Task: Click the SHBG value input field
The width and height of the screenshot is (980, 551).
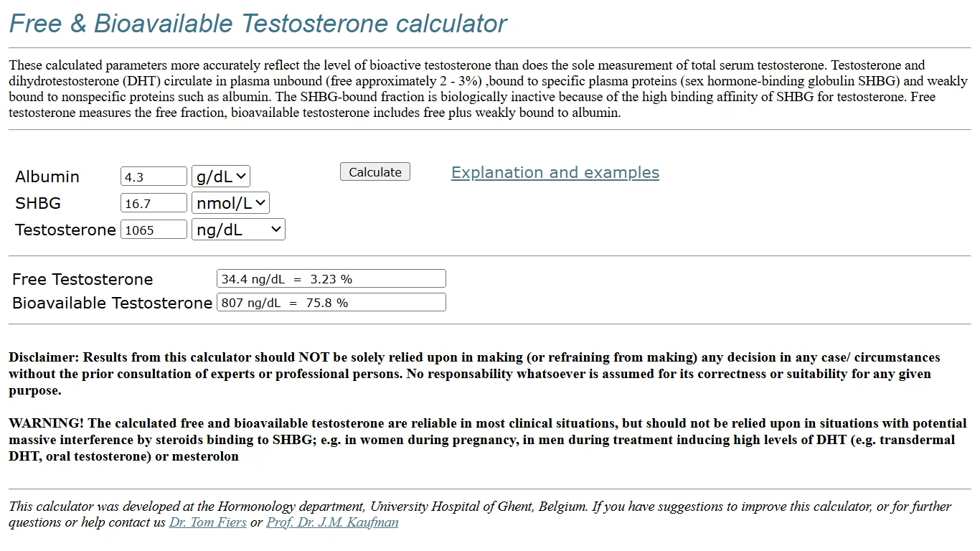Action: [x=154, y=203]
